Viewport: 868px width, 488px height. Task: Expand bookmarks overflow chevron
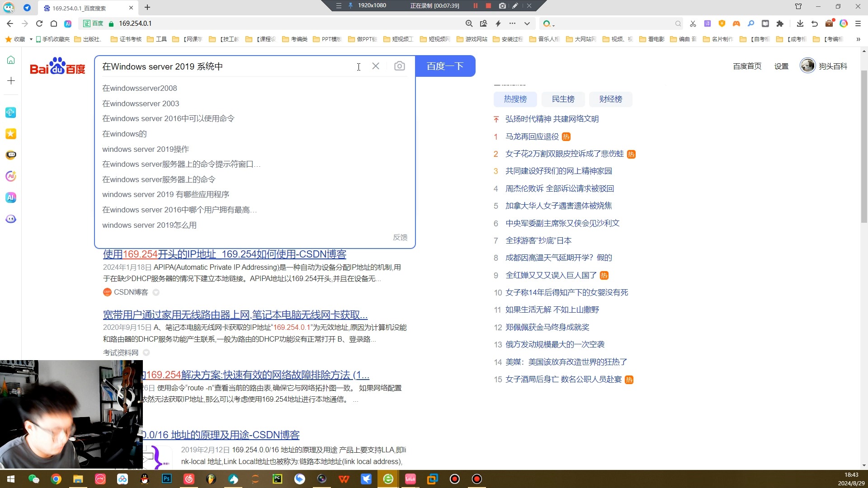pyautogui.click(x=858, y=39)
